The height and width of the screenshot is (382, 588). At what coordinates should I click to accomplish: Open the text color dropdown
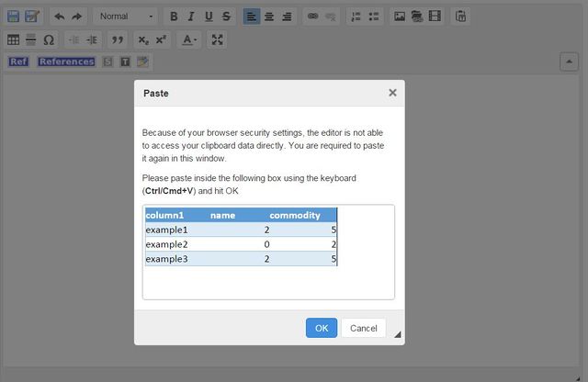click(188, 39)
